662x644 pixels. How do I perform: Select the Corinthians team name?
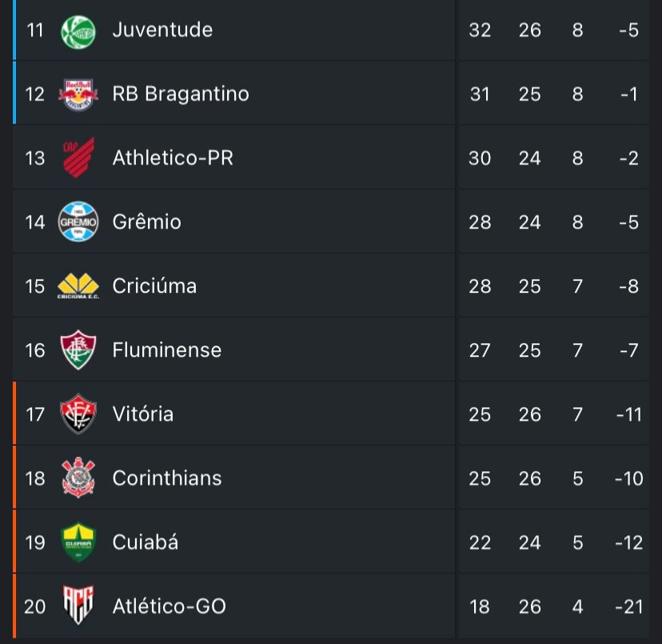point(167,478)
